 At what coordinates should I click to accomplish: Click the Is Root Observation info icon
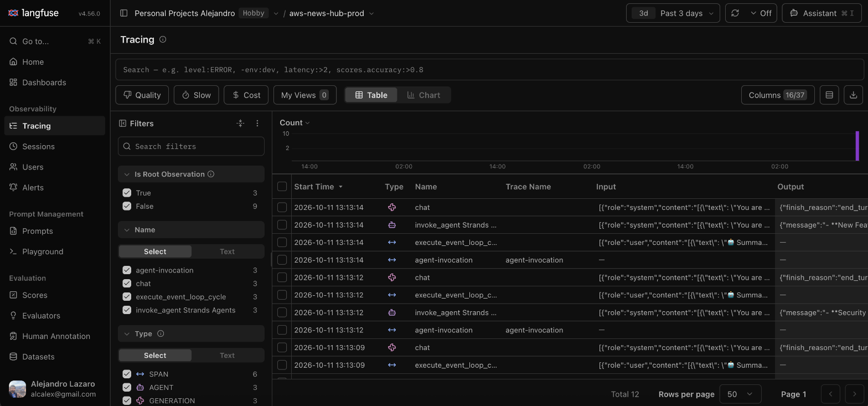(211, 174)
